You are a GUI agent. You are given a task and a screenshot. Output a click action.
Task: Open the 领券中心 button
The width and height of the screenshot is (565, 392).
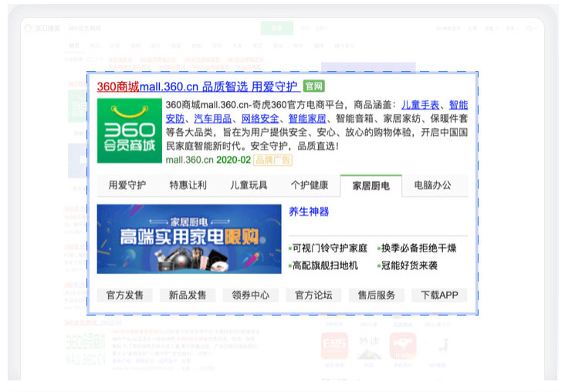[251, 295]
